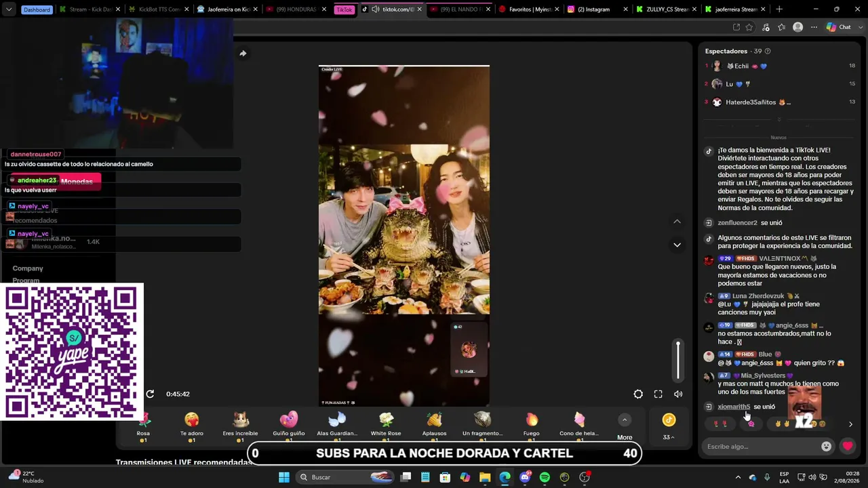Switch to the Jaoferreira on Kick tab

click(x=227, y=9)
